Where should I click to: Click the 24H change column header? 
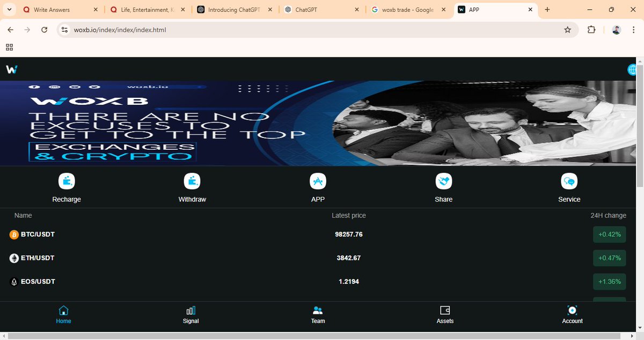[x=608, y=215]
